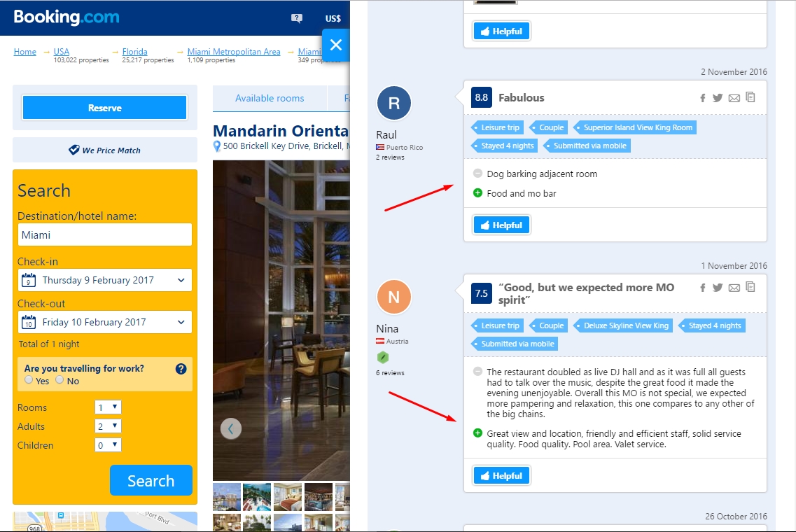The image size is (796, 532).
Task: Click the 8.8 review score badge
Action: pyautogui.click(x=481, y=97)
